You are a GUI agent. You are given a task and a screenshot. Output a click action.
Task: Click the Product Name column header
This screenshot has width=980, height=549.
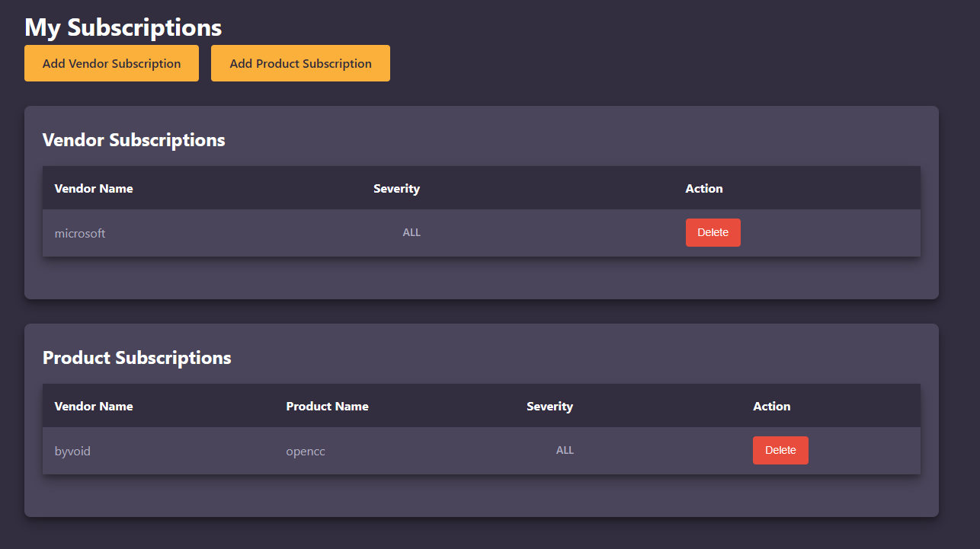[327, 406]
